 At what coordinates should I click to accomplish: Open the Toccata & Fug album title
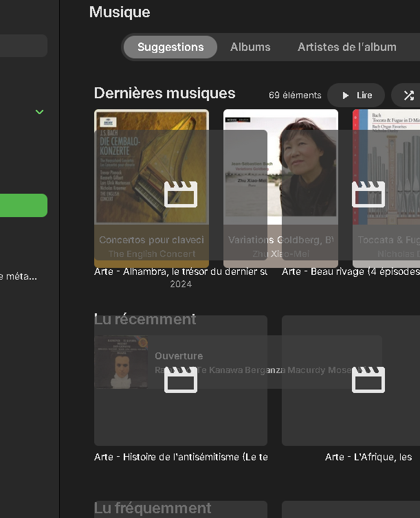388,240
